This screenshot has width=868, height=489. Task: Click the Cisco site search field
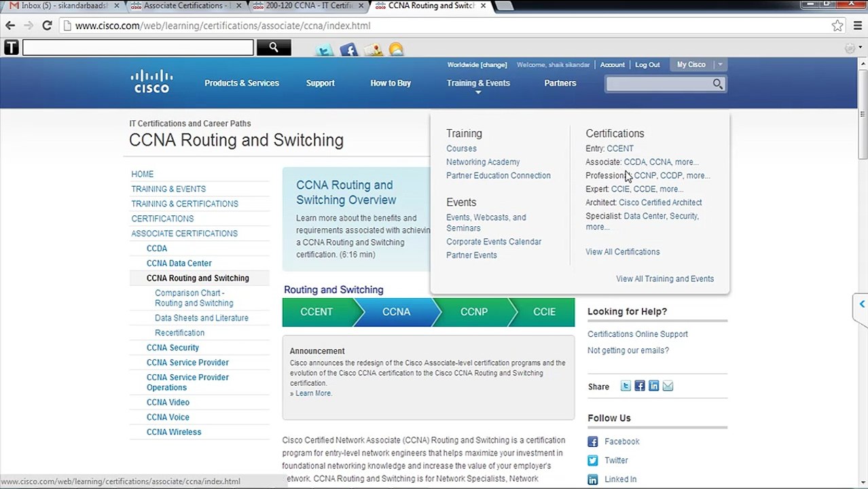[x=658, y=84]
